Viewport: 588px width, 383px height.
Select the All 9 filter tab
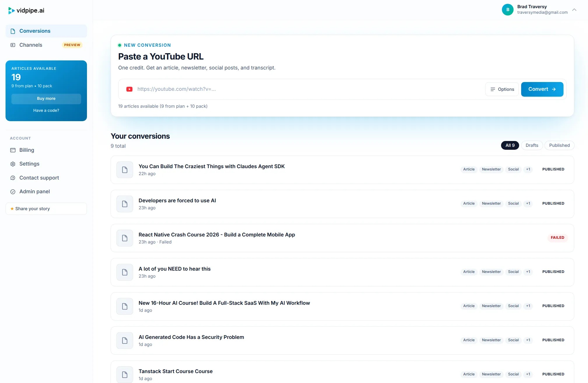coord(510,145)
